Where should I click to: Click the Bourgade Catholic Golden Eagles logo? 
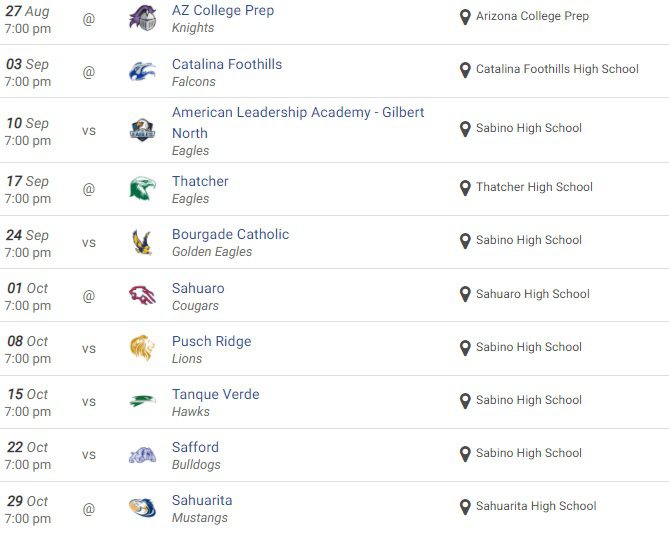pyautogui.click(x=143, y=242)
